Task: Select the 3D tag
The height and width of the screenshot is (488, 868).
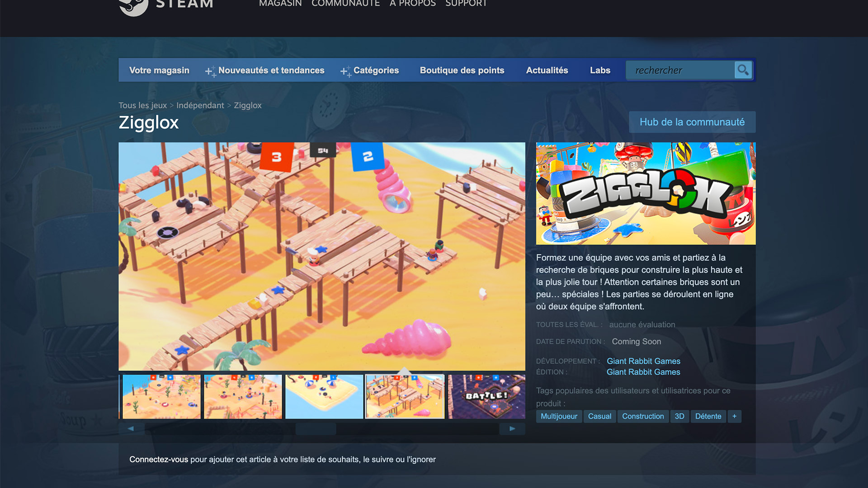Action: [679, 416]
